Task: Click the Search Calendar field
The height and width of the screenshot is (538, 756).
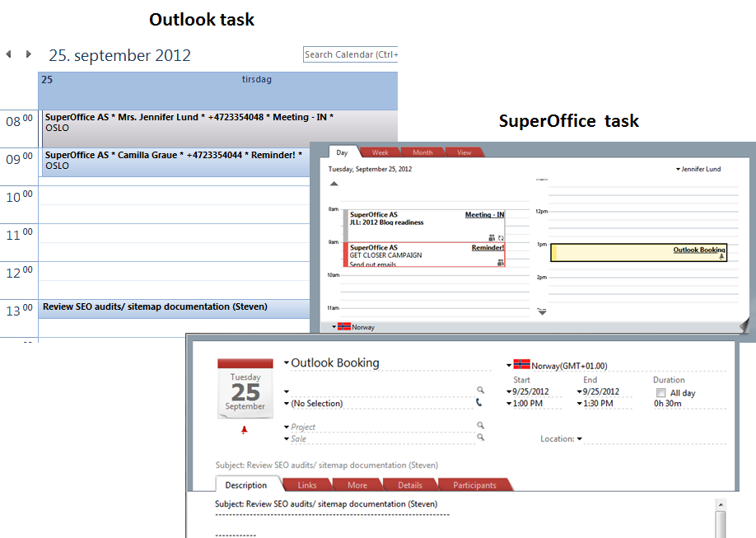Action: click(351, 54)
